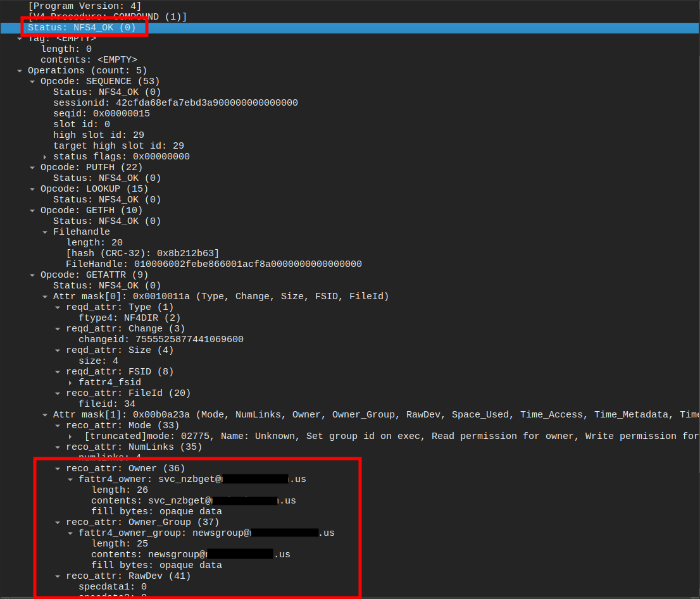Collapse the reco_attr: Owner (36) node

coord(58,469)
